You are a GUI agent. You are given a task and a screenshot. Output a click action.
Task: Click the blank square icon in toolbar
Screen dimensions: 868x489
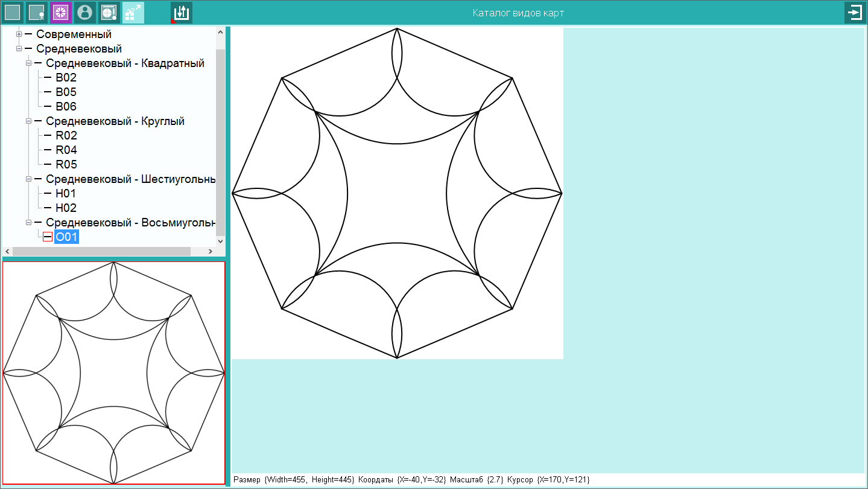13,13
